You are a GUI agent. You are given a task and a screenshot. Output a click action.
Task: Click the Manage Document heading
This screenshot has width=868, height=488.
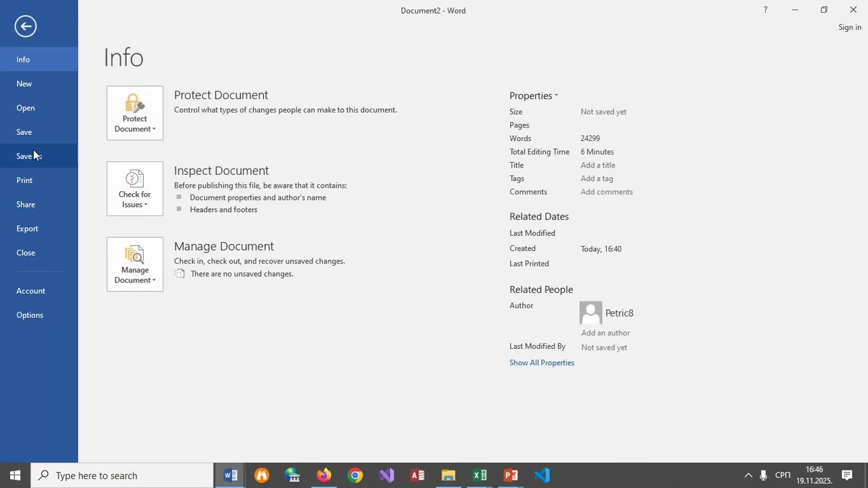224,246
